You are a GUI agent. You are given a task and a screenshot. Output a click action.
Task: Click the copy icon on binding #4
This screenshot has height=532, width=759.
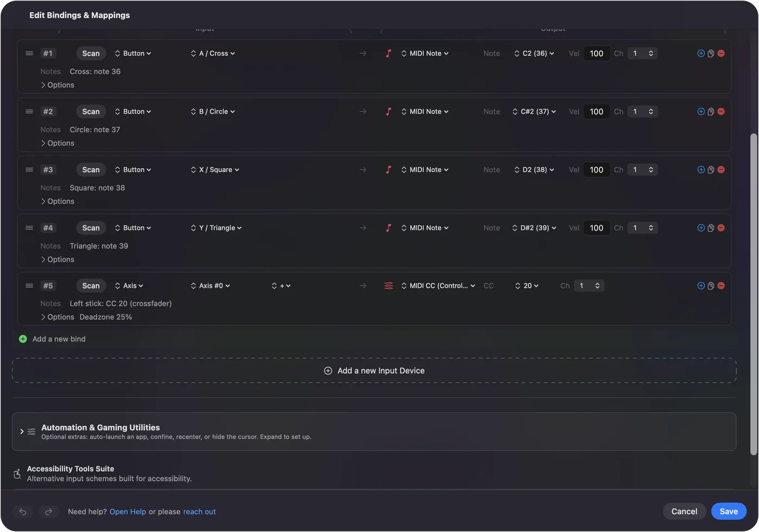pos(711,228)
